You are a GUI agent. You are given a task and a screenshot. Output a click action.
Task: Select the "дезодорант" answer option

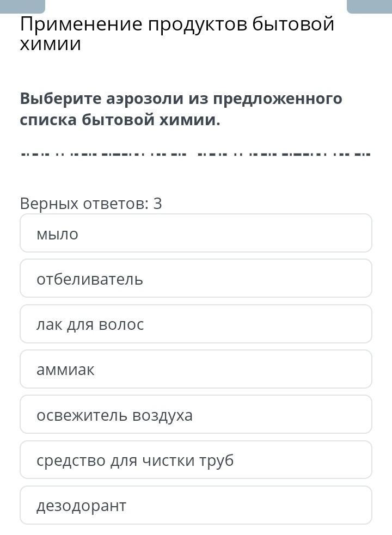[x=196, y=506]
